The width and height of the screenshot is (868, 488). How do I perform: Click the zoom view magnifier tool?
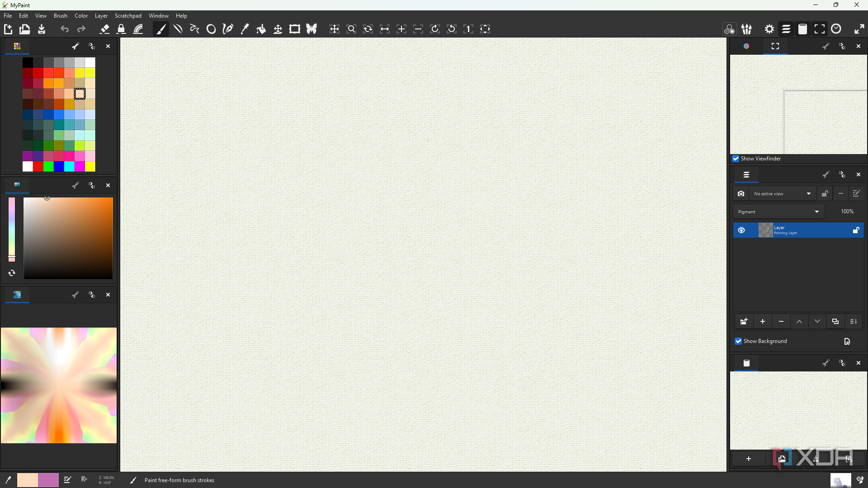tap(351, 29)
